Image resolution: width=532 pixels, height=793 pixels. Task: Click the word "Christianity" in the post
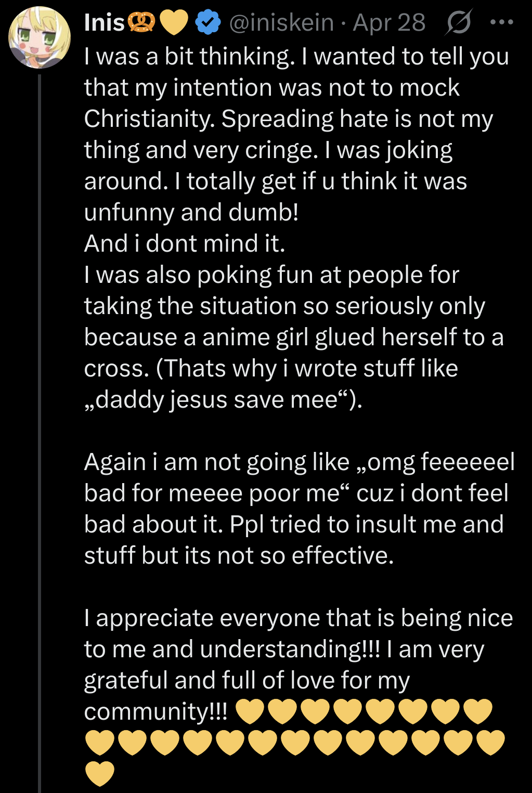tap(149, 119)
